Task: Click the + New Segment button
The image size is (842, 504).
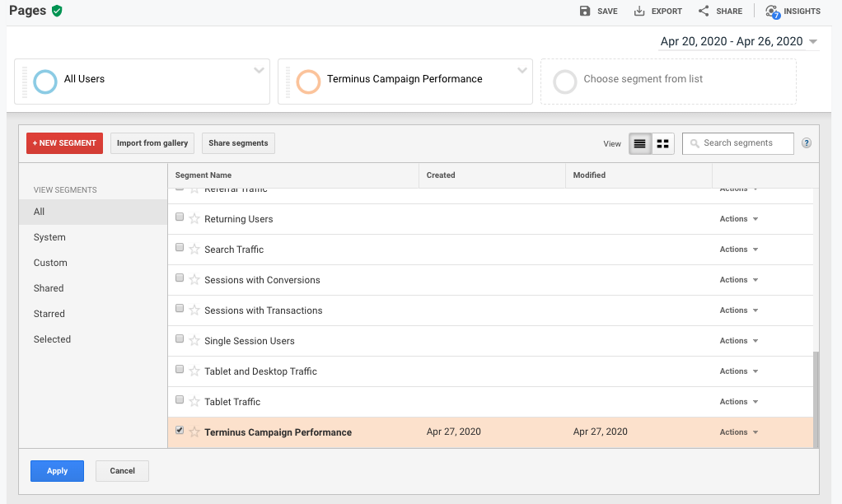Action: pos(64,143)
